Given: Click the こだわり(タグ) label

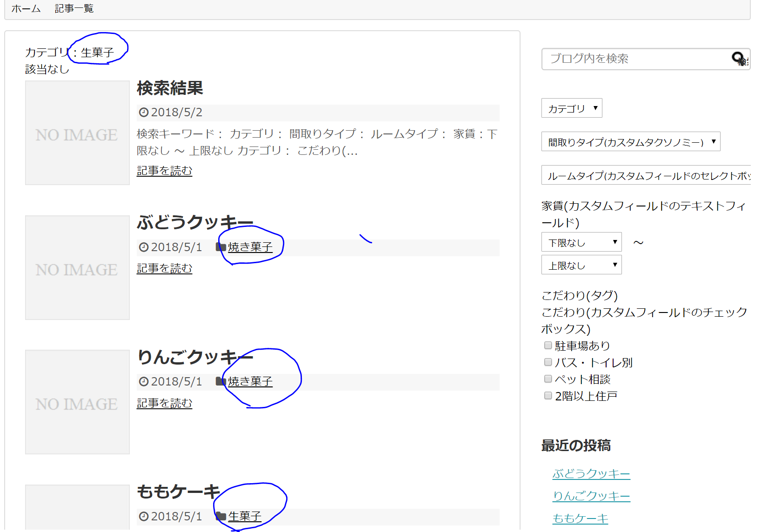Looking at the screenshot, I should (x=580, y=295).
